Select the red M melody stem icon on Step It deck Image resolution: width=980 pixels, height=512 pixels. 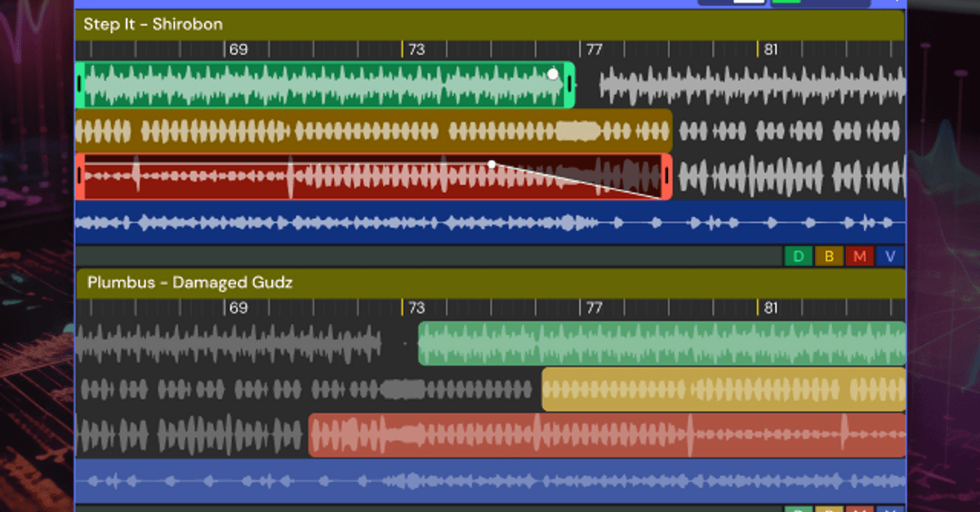coord(860,256)
